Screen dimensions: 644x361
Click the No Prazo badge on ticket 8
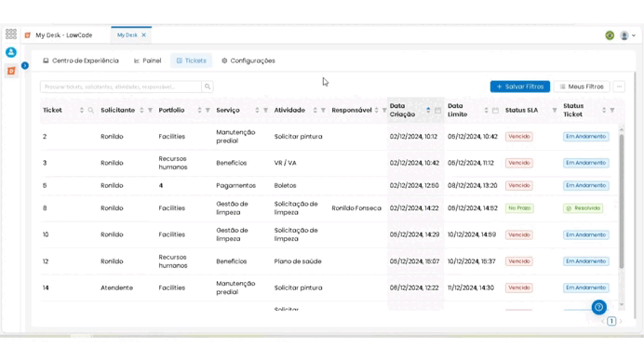point(519,208)
